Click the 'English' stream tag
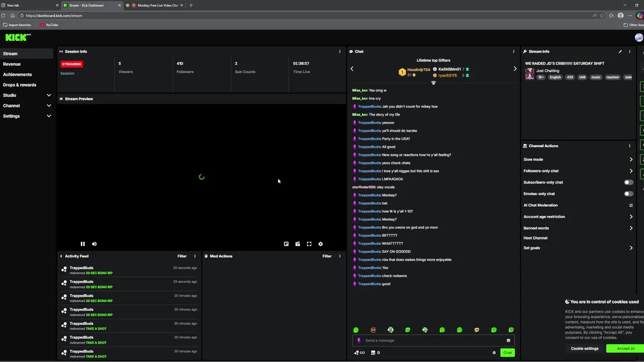Screen dimensions: 644x362 click(x=555, y=77)
